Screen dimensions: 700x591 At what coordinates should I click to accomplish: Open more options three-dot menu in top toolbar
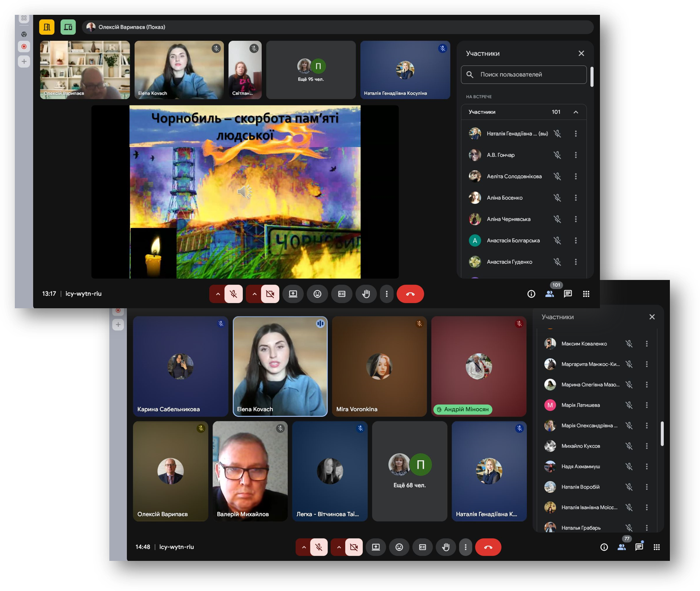click(x=387, y=294)
